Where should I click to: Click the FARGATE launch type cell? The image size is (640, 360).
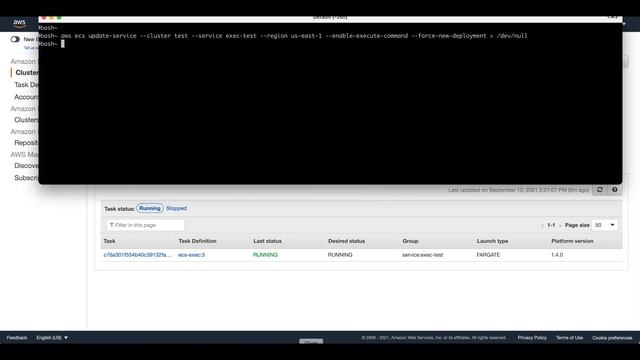click(488, 255)
